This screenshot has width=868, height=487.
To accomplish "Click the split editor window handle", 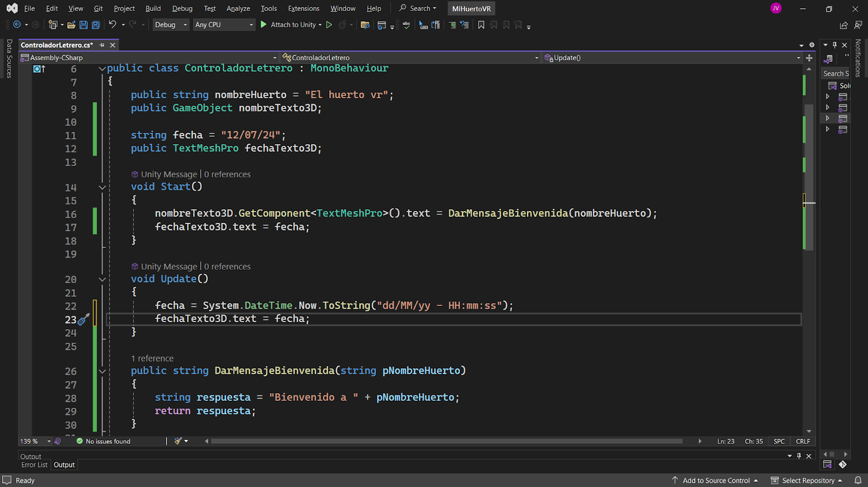I will (809, 57).
